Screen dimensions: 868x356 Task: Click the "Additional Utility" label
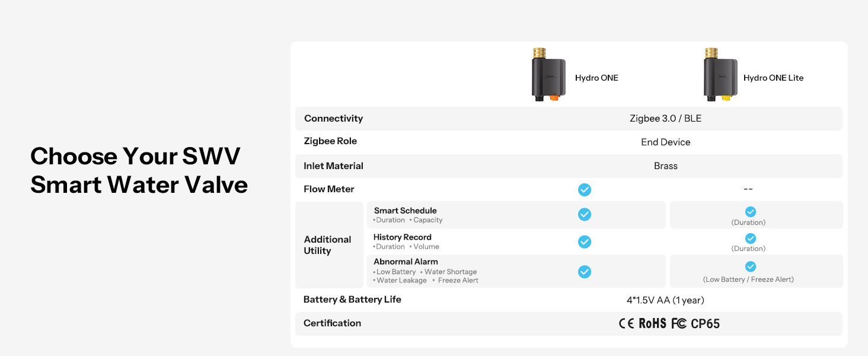327,245
